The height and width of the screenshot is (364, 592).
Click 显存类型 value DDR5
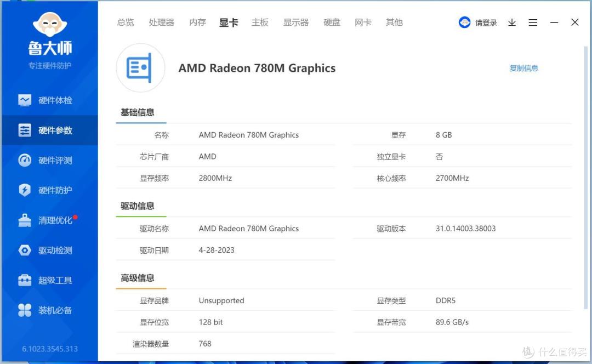446,300
